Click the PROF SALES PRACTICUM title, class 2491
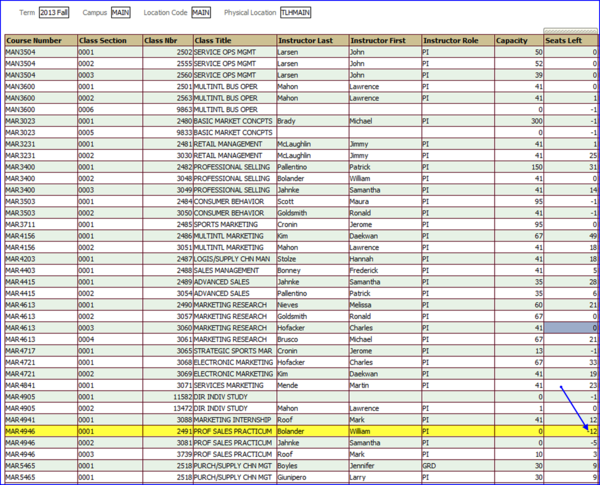 tap(233, 431)
